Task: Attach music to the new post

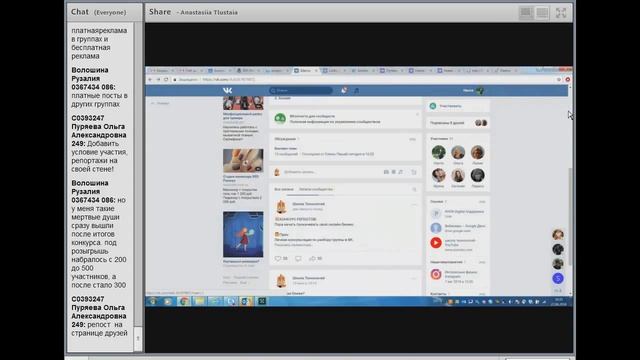Action: pos(401,172)
